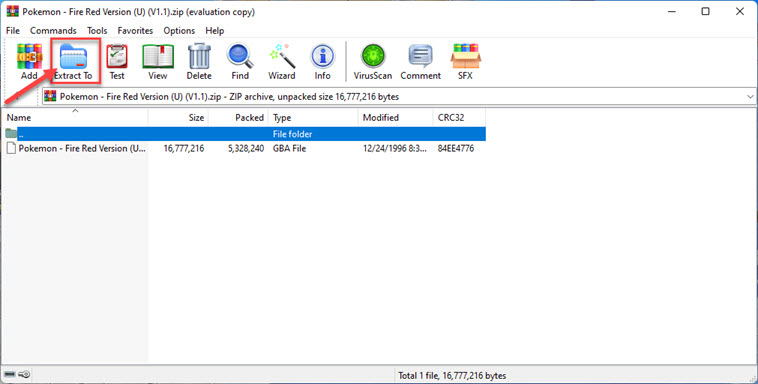The height and width of the screenshot is (384, 758).
Task: Click the archive path address field
Action: pyautogui.click(x=399, y=96)
